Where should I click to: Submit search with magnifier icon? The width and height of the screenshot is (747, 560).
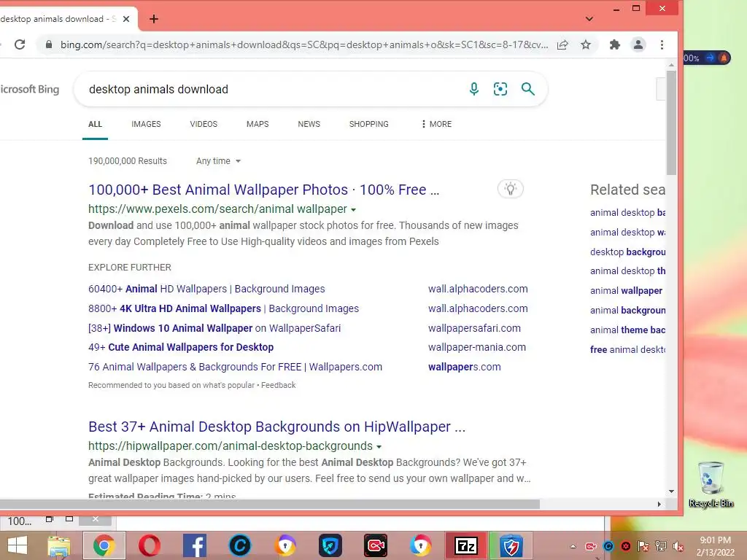point(528,89)
